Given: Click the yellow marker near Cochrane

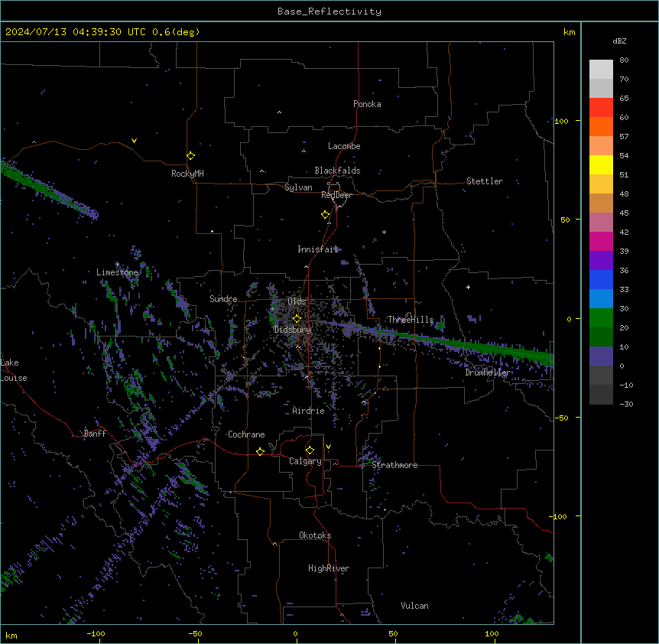Looking at the screenshot, I should pyautogui.click(x=260, y=451).
